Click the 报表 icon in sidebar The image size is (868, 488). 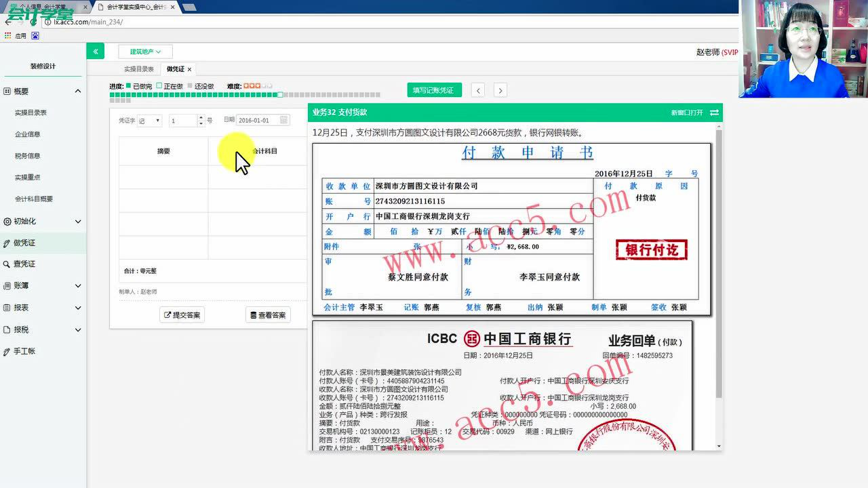point(7,307)
